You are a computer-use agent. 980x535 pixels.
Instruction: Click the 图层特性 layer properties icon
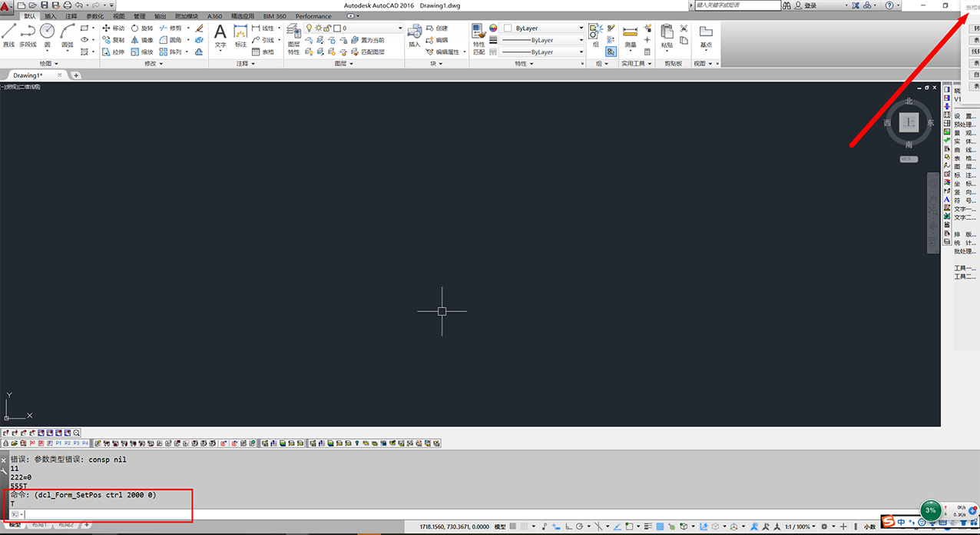294,38
